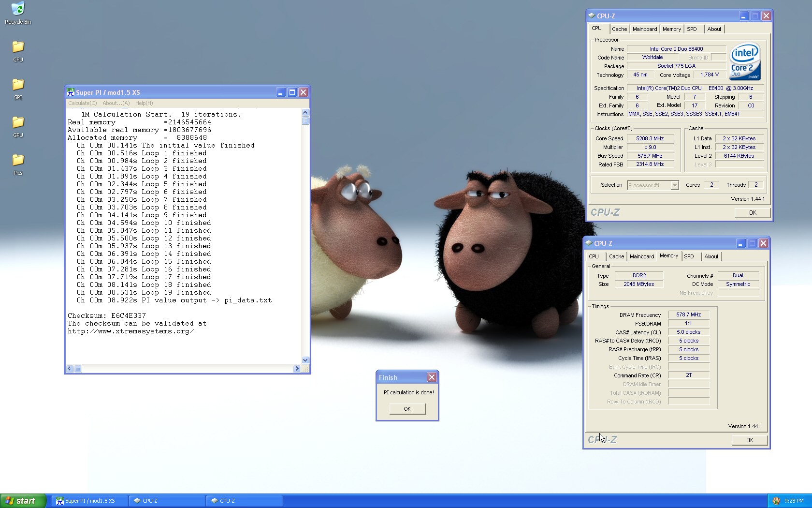Close the top CPU-Z window
The height and width of the screenshot is (508, 812).
coord(766,16)
